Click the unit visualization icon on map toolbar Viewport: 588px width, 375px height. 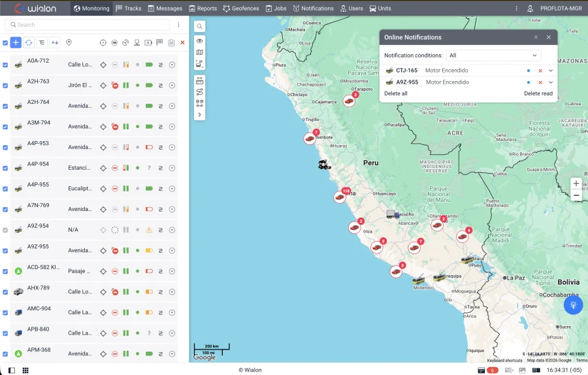pyautogui.click(x=199, y=64)
